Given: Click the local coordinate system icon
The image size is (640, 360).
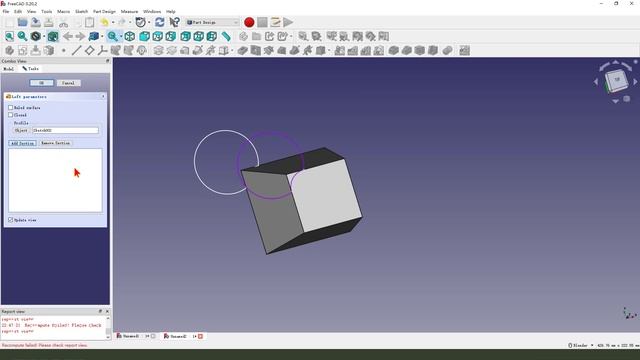Looking at the screenshot, I should [102, 51].
